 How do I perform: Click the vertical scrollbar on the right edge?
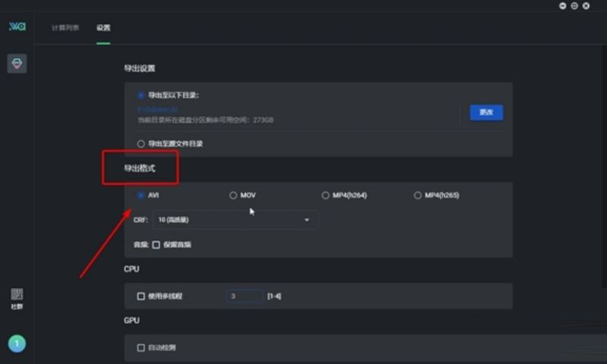point(604,166)
